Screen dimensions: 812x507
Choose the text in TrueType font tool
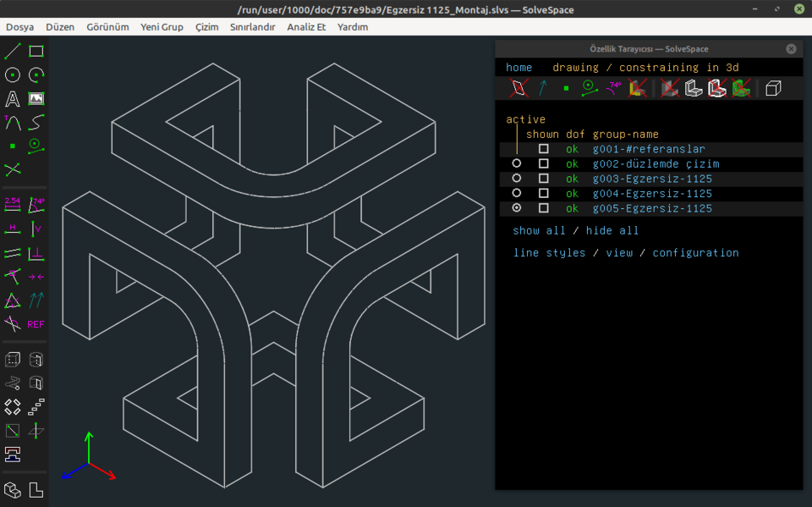13,99
